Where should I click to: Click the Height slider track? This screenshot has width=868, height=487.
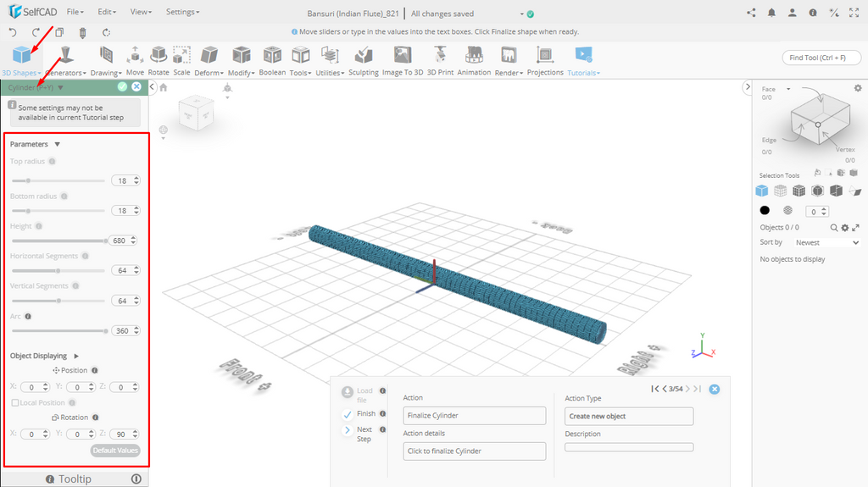(x=58, y=241)
